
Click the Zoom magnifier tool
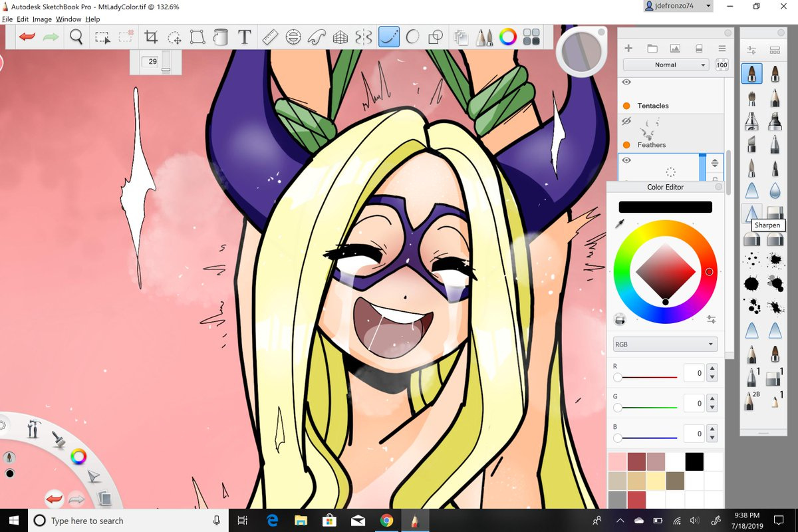point(76,37)
